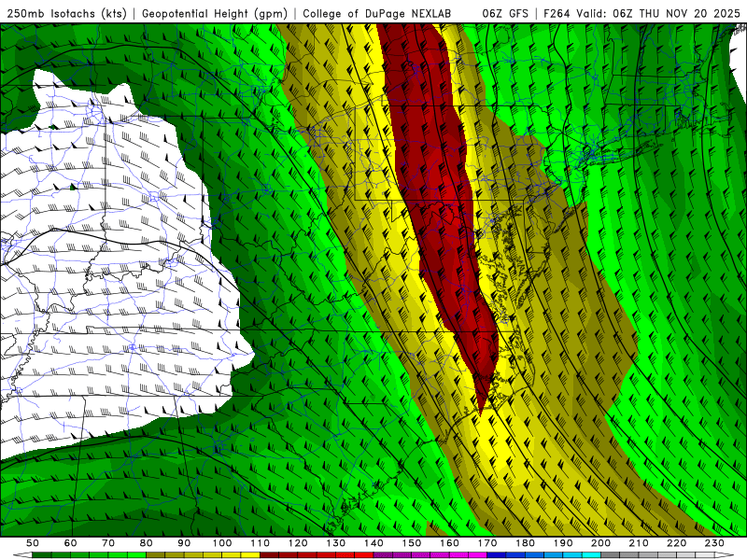Click the '250mb Isotachs (kts)' title text

click(x=66, y=14)
